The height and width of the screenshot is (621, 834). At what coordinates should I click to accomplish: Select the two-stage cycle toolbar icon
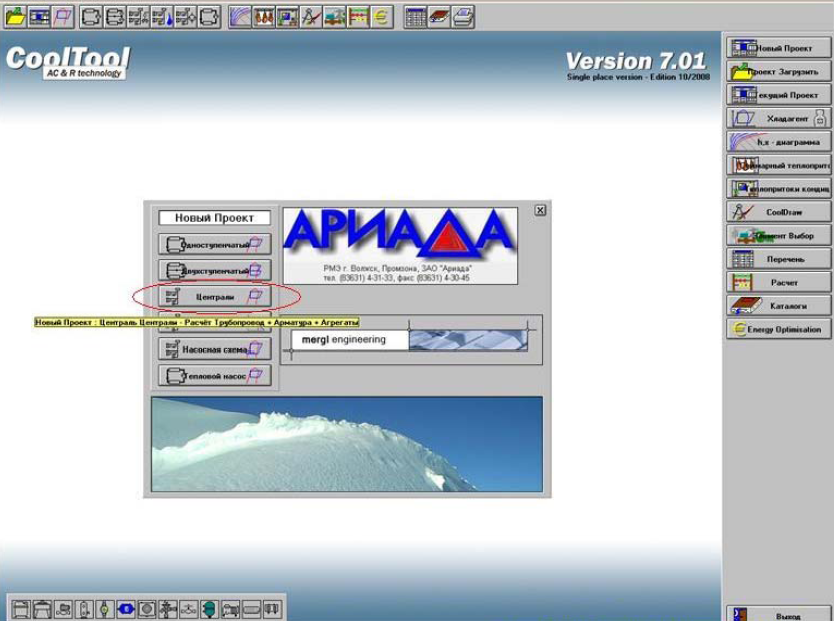coord(115,17)
